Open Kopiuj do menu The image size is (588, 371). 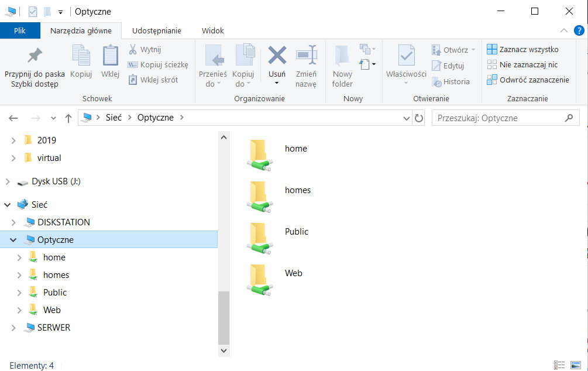[x=243, y=67]
